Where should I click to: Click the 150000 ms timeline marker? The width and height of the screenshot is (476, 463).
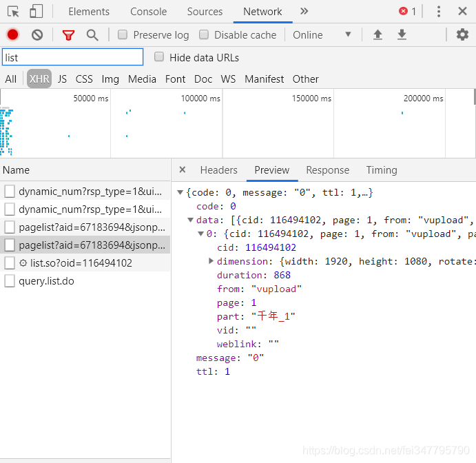pos(311,99)
